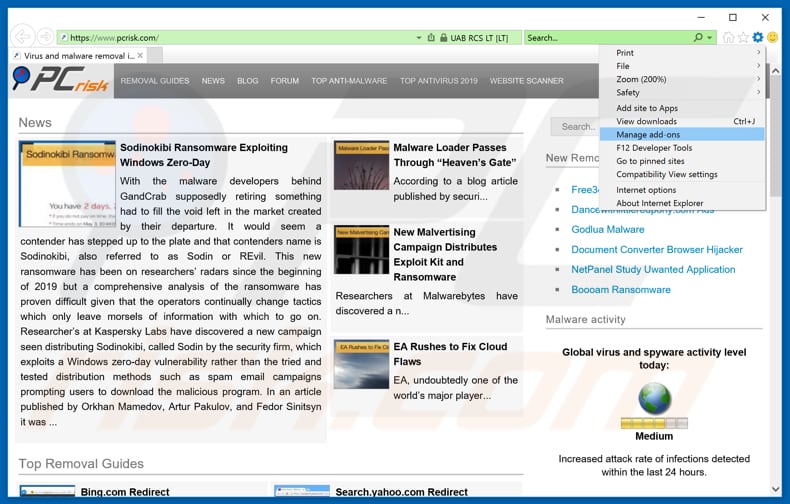
Task: Click the Tools gear icon
Action: coord(758,37)
